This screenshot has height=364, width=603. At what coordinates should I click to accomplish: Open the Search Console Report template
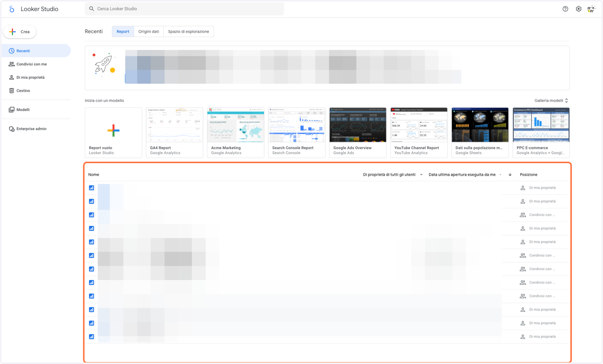tap(296, 133)
